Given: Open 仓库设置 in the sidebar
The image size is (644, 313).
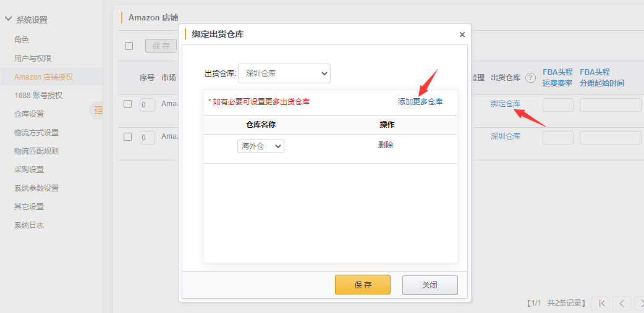Looking at the screenshot, I should point(29,114).
